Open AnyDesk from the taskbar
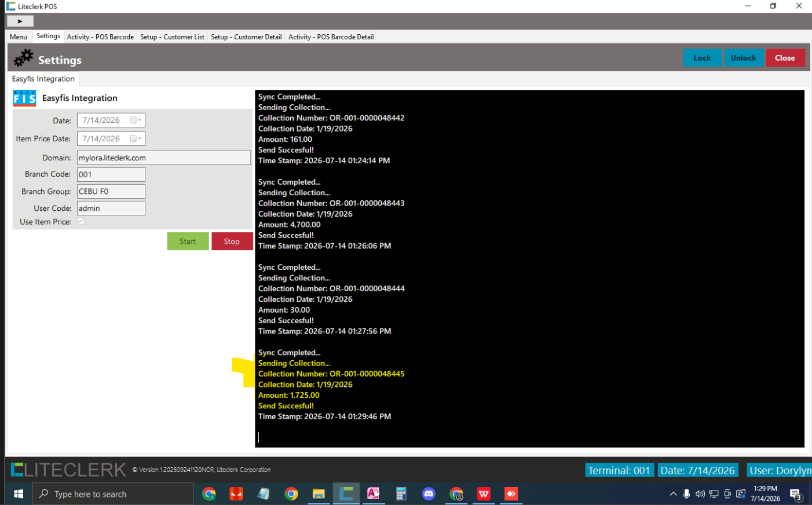This screenshot has width=812, height=505. (511, 494)
